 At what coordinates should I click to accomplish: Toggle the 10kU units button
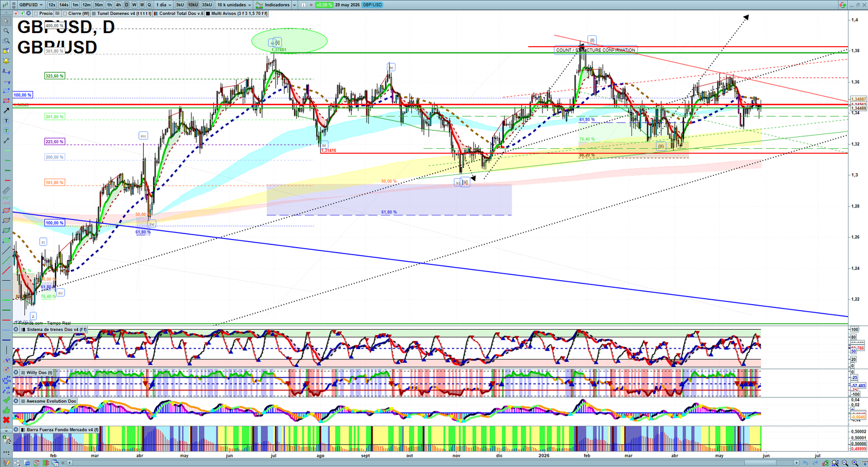(193, 5)
